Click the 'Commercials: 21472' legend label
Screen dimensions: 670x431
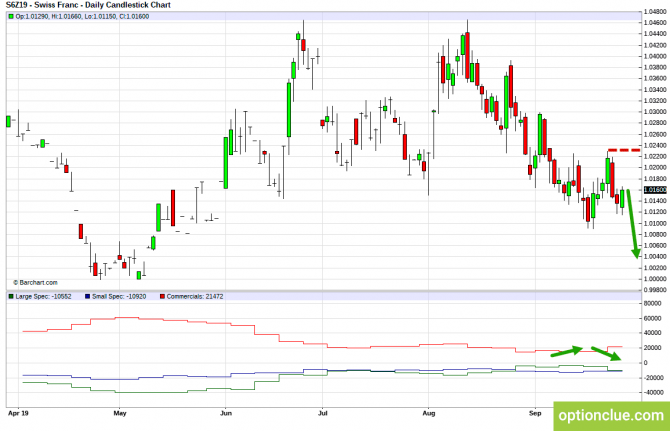click(195, 296)
